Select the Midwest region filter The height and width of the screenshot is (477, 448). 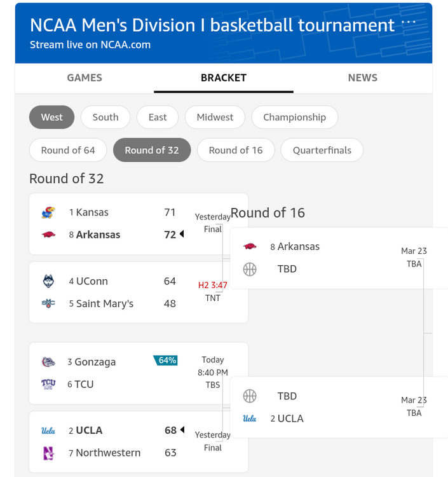[215, 117]
